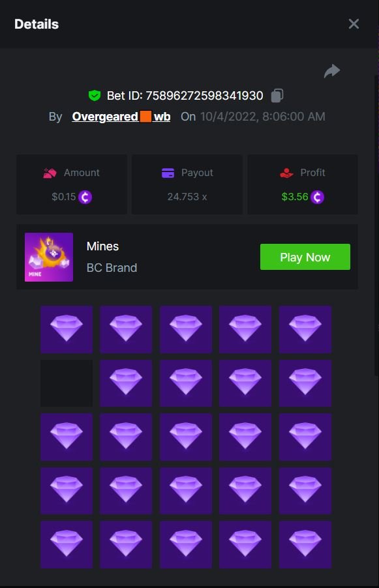Click the top-left diamond tile
This screenshot has height=588, width=379.
click(x=67, y=329)
